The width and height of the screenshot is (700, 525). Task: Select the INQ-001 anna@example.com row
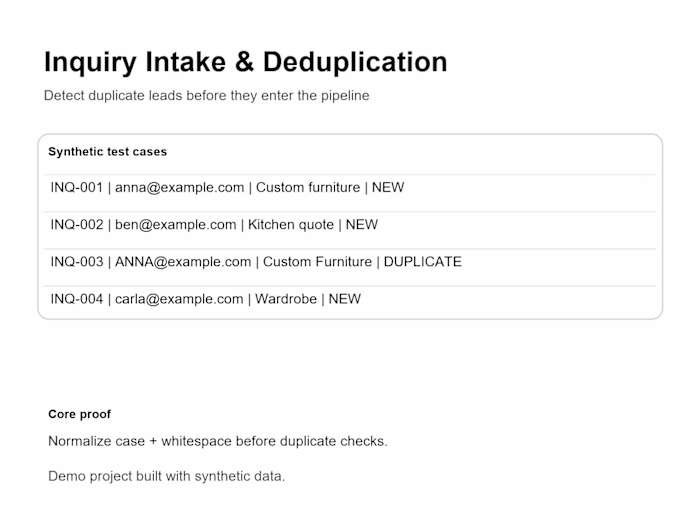point(350,193)
